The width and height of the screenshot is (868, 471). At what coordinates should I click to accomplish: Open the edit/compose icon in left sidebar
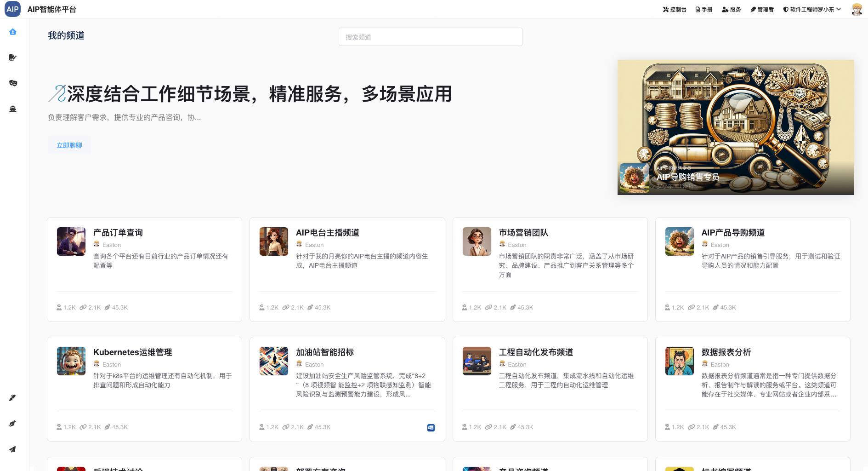coord(13,57)
